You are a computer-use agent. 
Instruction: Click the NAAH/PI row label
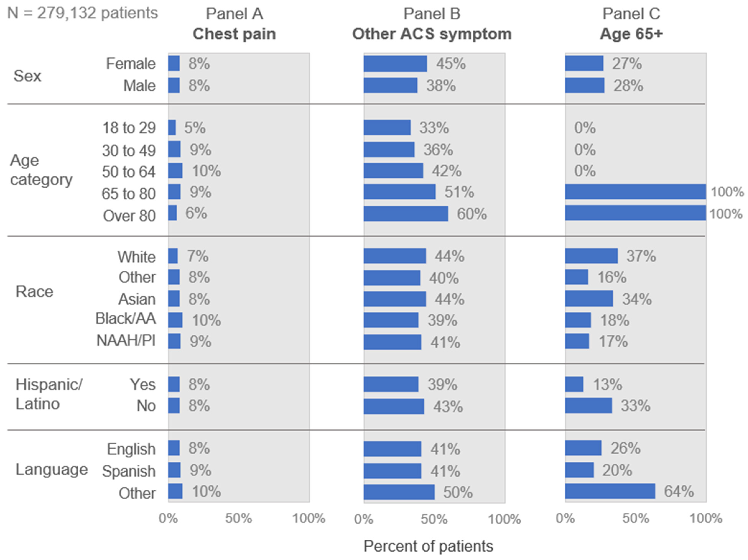pyautogui.click(x=126, y=341)
